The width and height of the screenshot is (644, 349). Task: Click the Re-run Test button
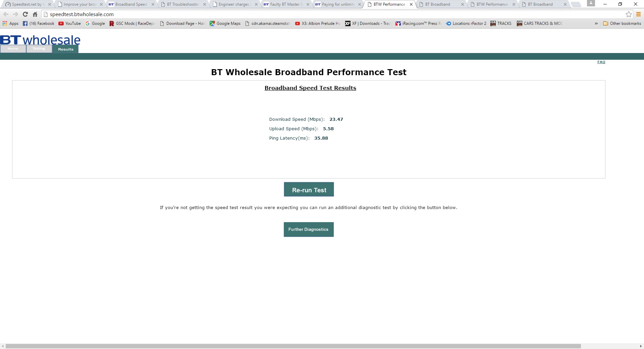(x=309, y=189)
